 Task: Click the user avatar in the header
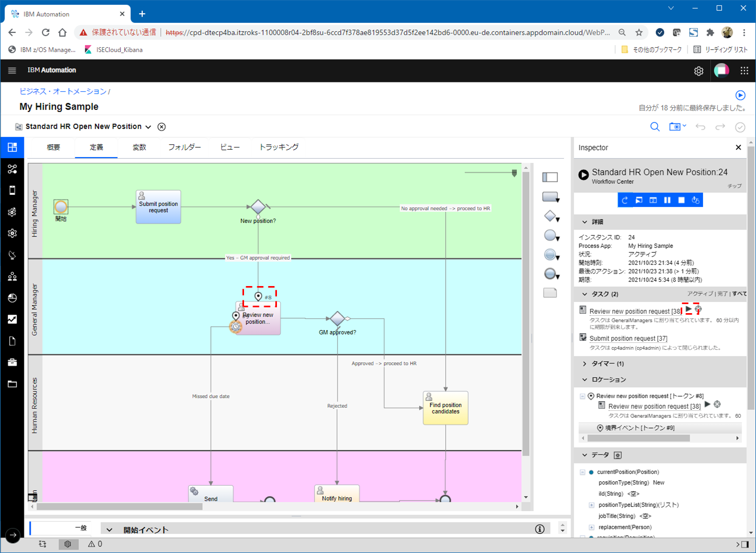click(x=722, y=71)
